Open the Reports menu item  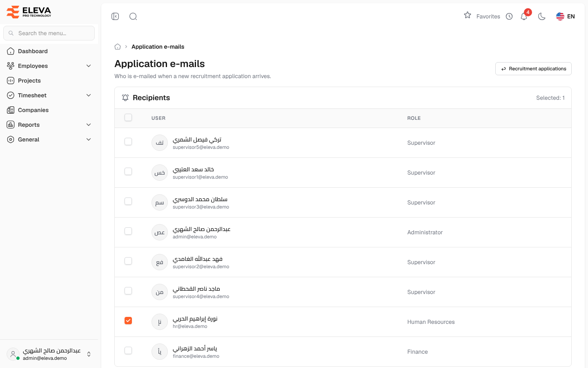(49, 125)
